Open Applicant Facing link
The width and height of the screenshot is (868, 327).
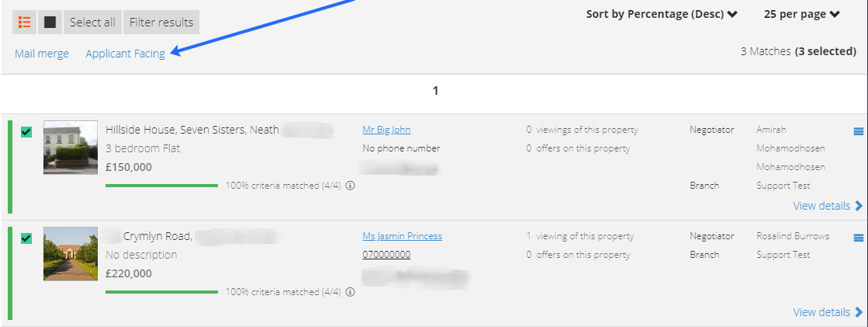pyautogui.click(x=125, y=54)
